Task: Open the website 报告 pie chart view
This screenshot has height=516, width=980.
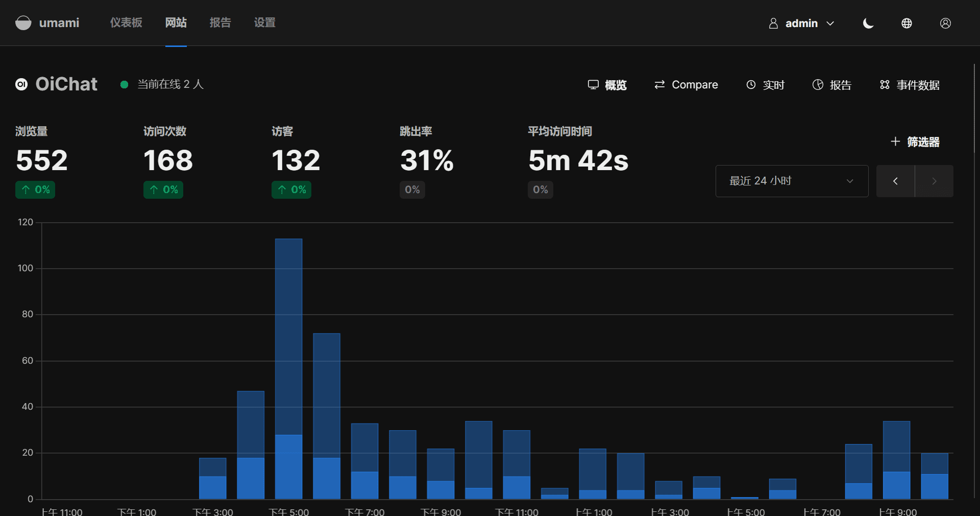Action: tap(832, 85)
